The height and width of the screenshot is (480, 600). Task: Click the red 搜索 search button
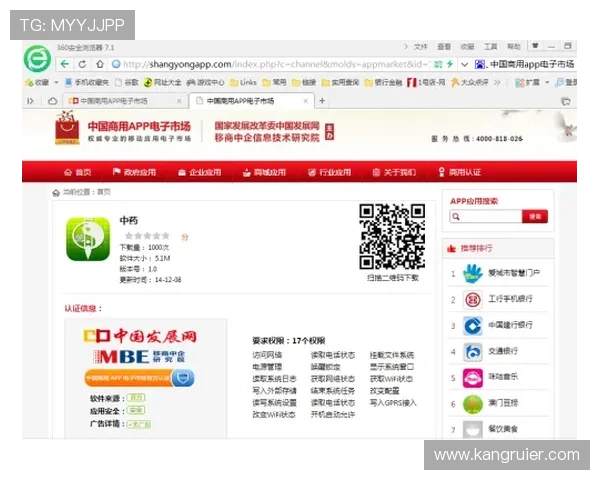tap(535, 217)
